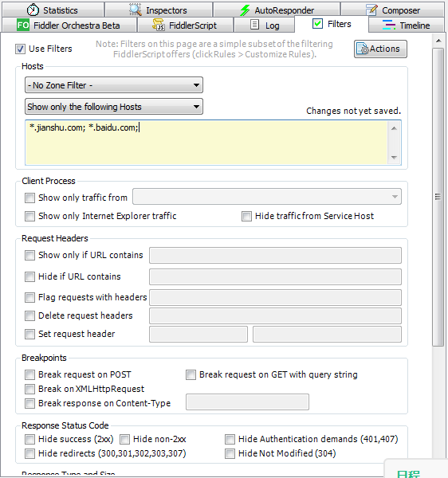Image resolution: width=448 pixels, height=478 pixels.
Task: Open the Timeline tab
Action: point(407,25)
